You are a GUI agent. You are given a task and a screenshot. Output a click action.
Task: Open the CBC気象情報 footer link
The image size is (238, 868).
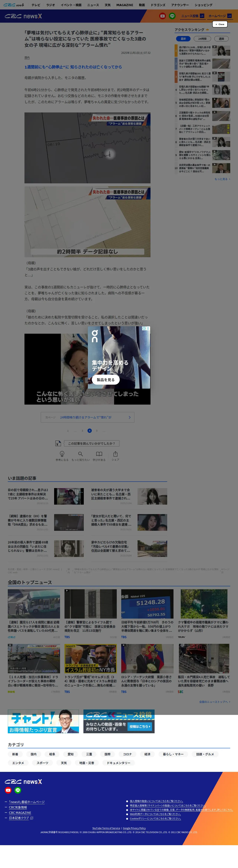pyautogui.click(x=18, y=807)
